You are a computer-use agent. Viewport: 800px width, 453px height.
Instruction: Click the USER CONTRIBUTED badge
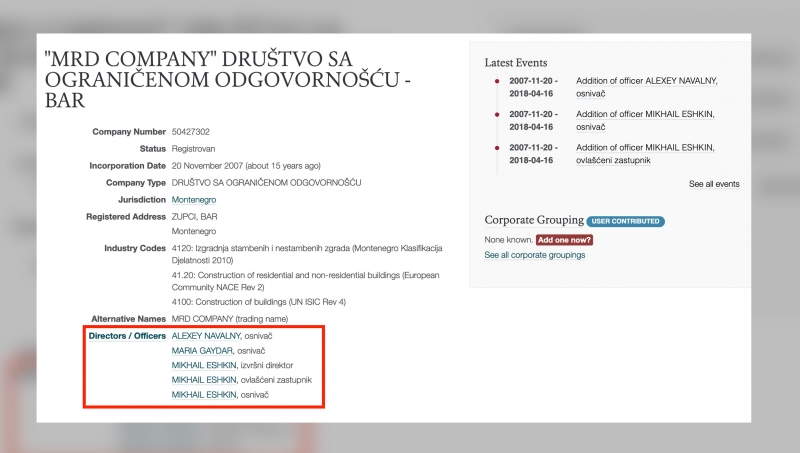tap(625, 221)
